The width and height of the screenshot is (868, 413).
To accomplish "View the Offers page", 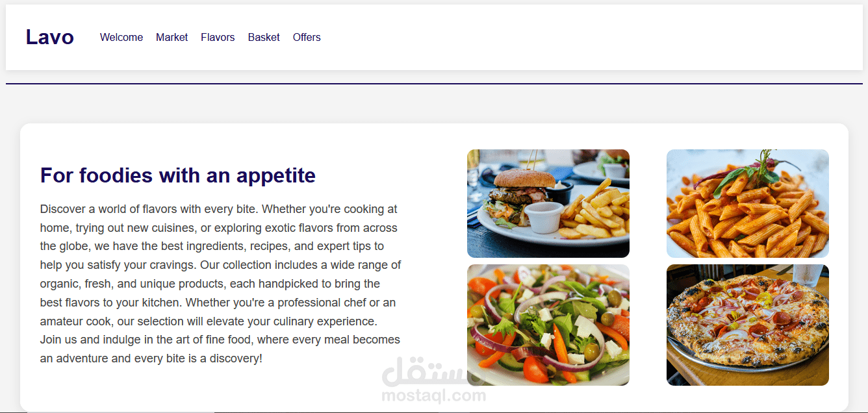I will tap(307, 38).
